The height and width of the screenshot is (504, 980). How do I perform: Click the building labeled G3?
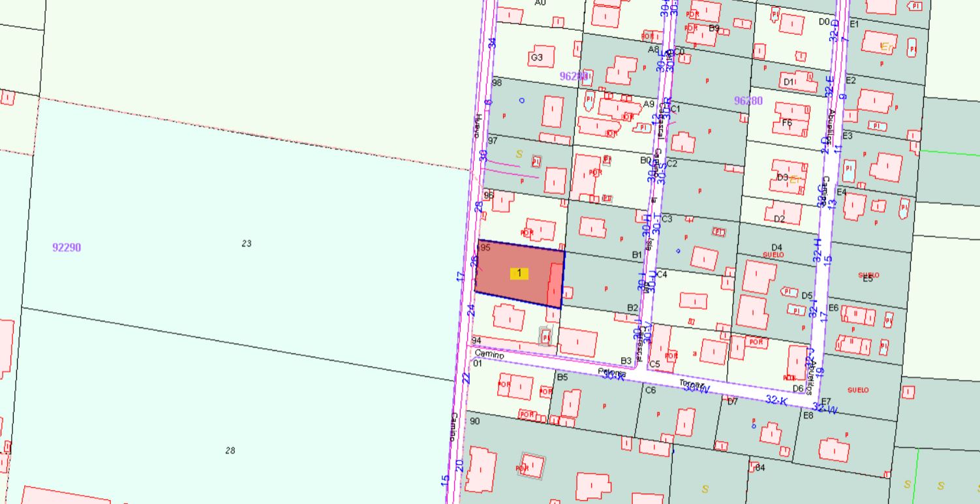536,58
